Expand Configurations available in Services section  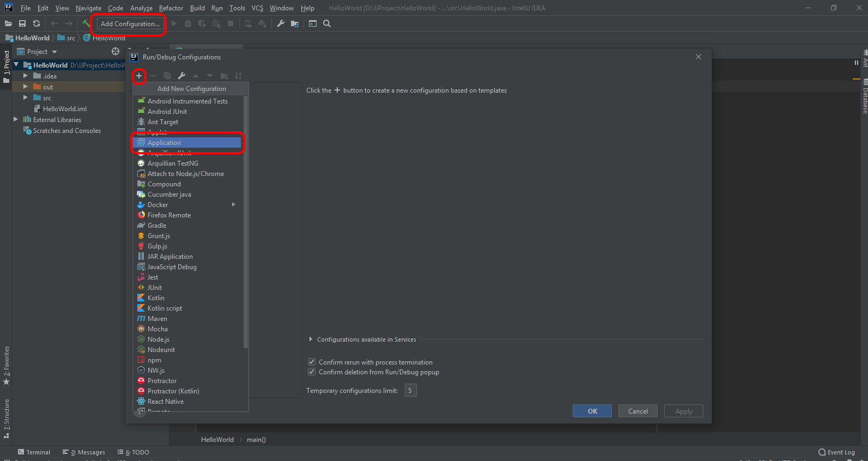click(311, 339)
